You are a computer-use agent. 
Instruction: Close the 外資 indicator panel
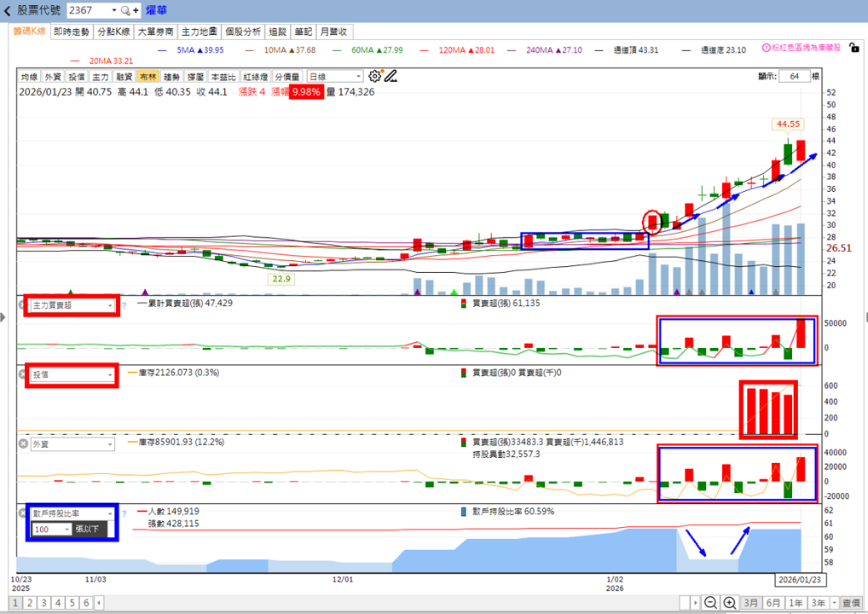coord(23,444)
